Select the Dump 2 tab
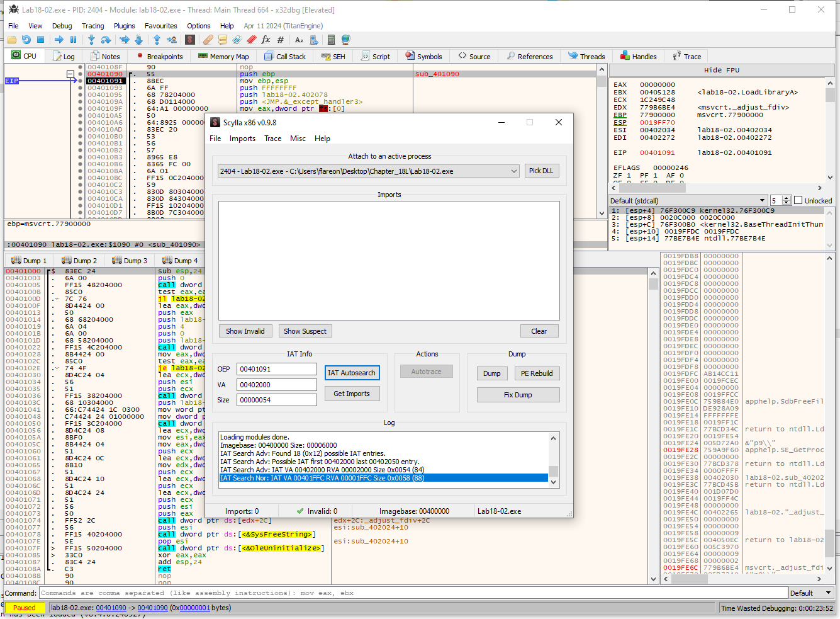 click(x=79, y=260)
